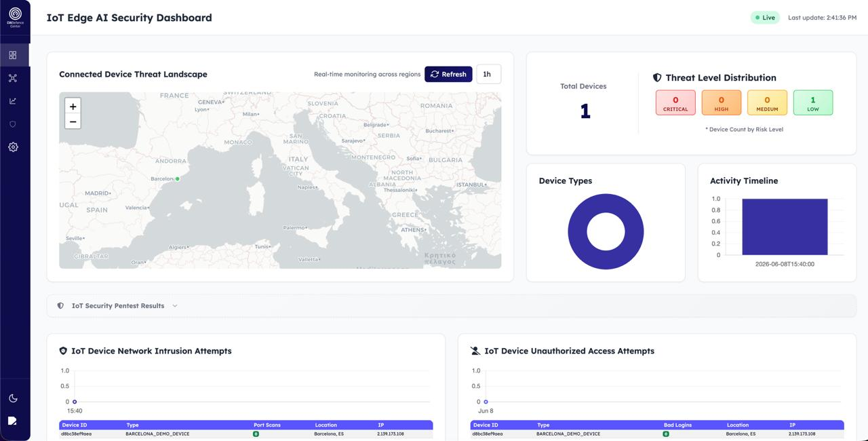The width and height of the screenshot is (868, 441).
Task: Click the intrusion chart data point at 15:40
Action: 75,402
